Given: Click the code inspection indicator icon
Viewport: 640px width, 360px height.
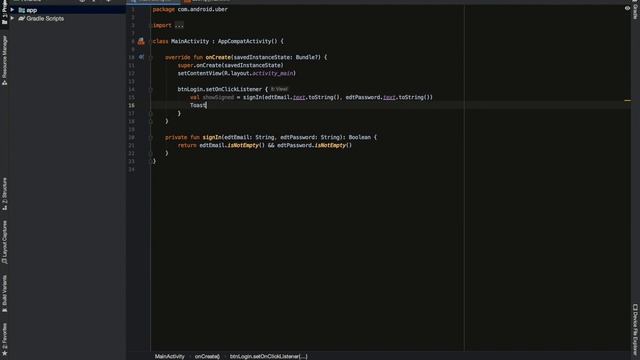Looking at the screenshot, I should [627, 8].
